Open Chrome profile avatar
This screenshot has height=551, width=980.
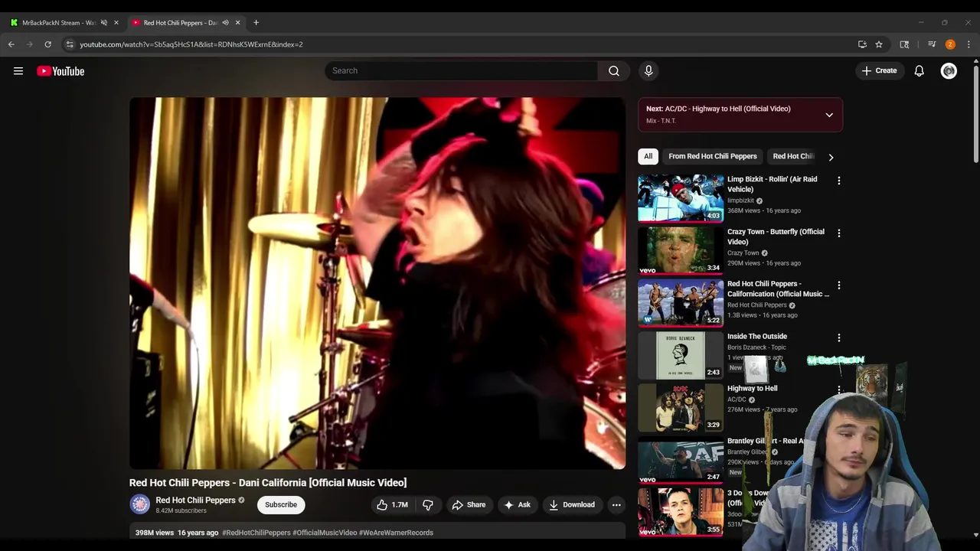(x=950, y=44)
